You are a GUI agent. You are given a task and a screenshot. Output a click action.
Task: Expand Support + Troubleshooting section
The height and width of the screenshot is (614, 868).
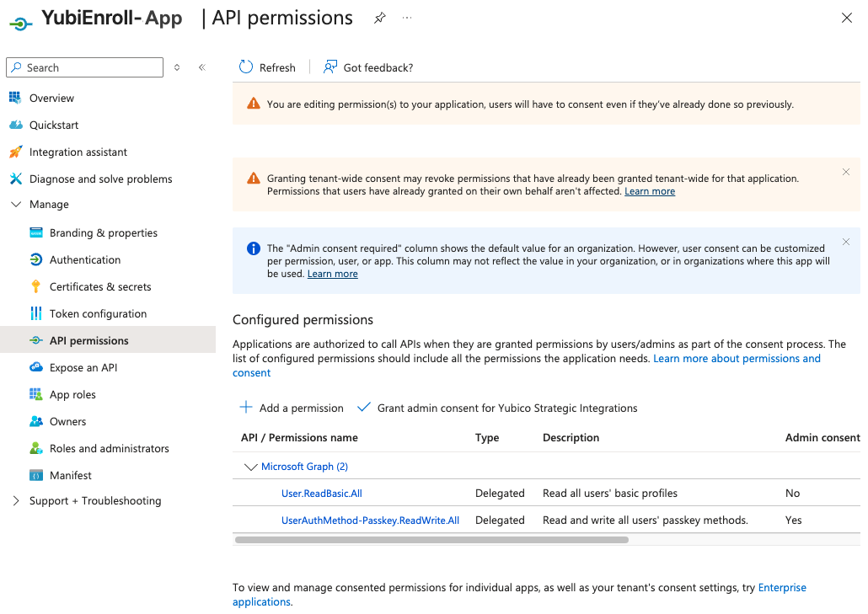pyautogui.click(x=16, y=500)
